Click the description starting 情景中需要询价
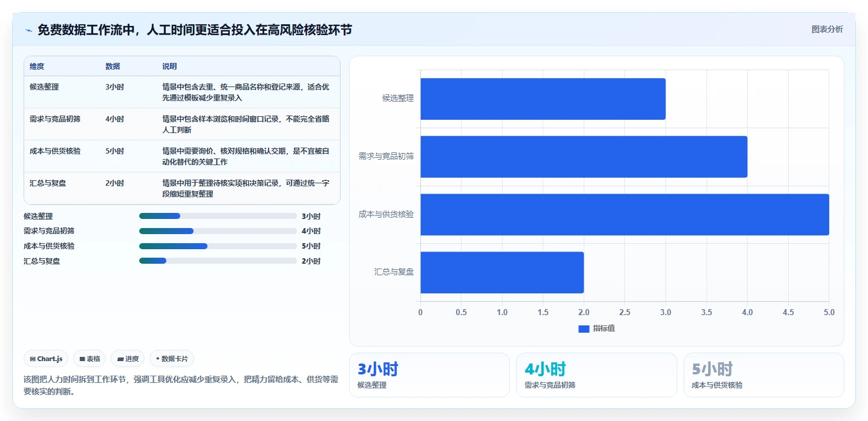Screen dimensions: 868x421 click(246, 156)
